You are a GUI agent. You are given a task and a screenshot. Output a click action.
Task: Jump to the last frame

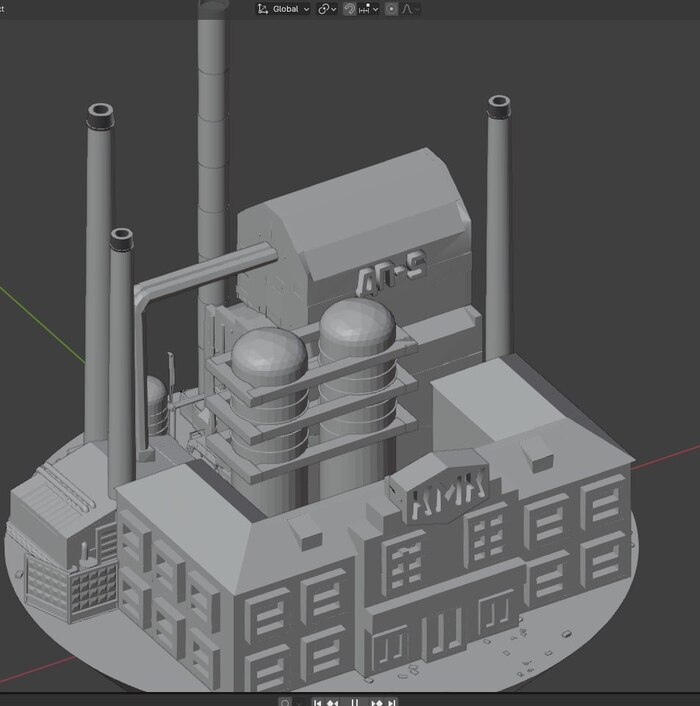[392, 702]
